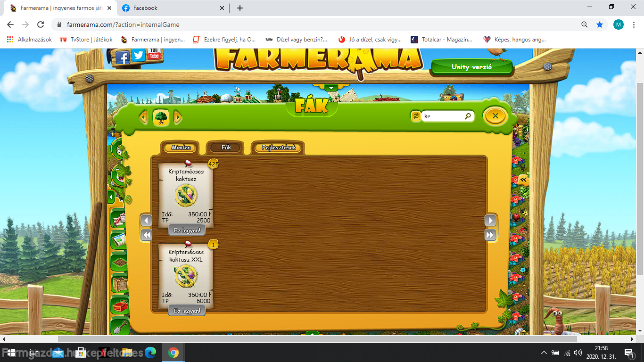
Task: Switch to the Fák tab
Action: click(226, 148)
